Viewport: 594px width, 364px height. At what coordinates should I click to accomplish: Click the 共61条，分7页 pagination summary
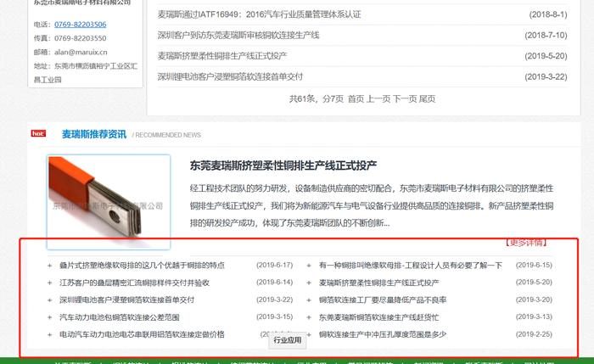(317, 99)
